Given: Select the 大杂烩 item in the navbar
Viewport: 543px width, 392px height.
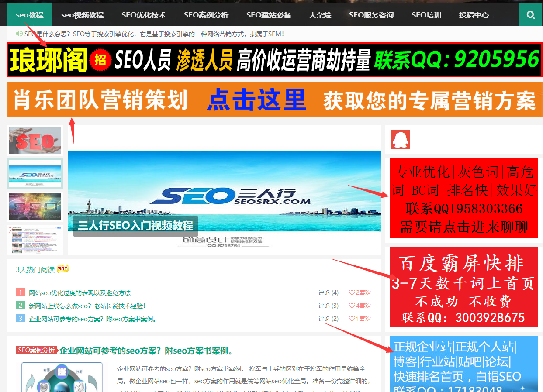Looking at the screenshot, I should (320, 14).
